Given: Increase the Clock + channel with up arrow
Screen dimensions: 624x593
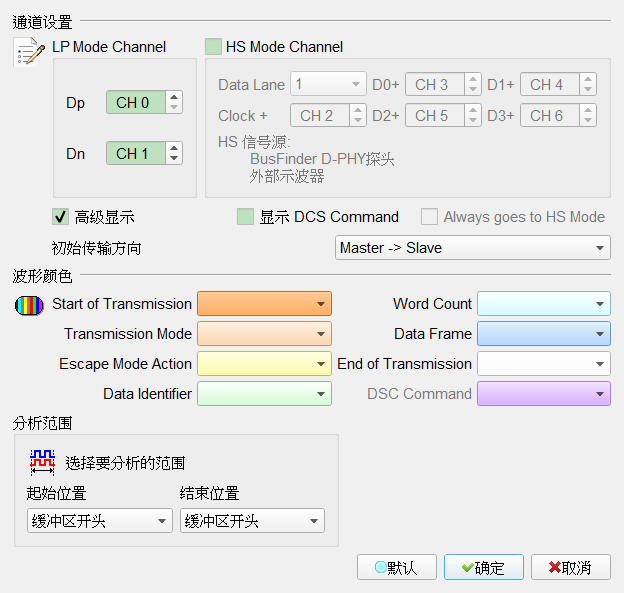Looking at the screenshot, I should (x=358, y=110).
